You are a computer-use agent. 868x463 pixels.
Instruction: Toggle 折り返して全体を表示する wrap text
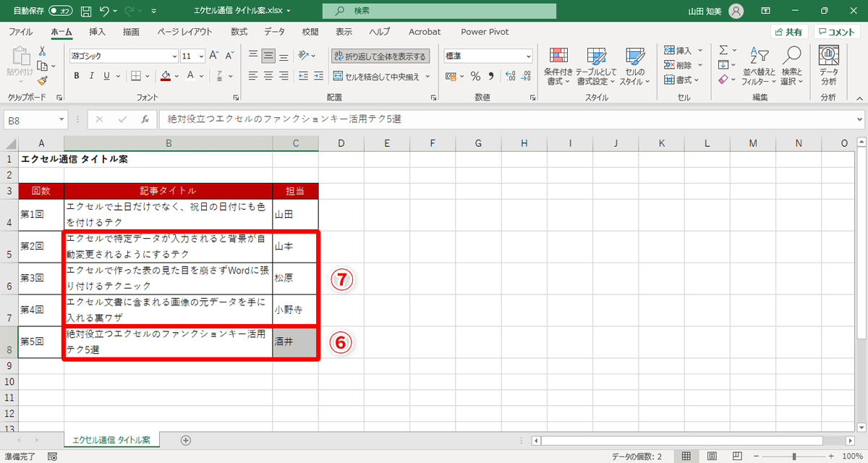[380, 56]
